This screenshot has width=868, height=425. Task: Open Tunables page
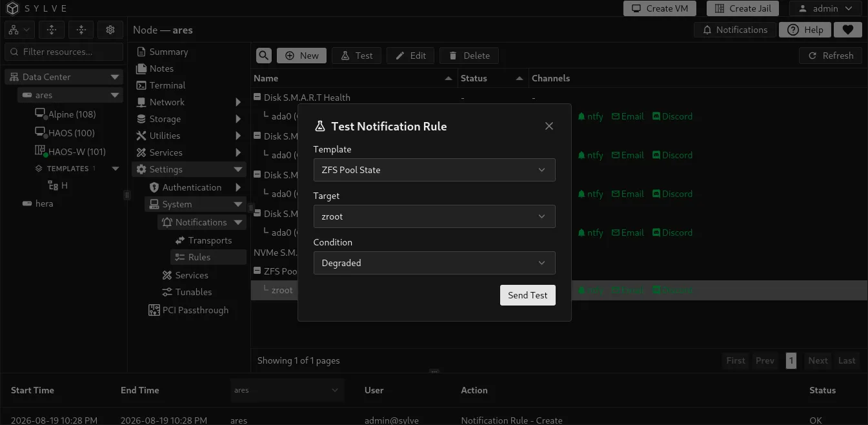[x=187, y=292]
